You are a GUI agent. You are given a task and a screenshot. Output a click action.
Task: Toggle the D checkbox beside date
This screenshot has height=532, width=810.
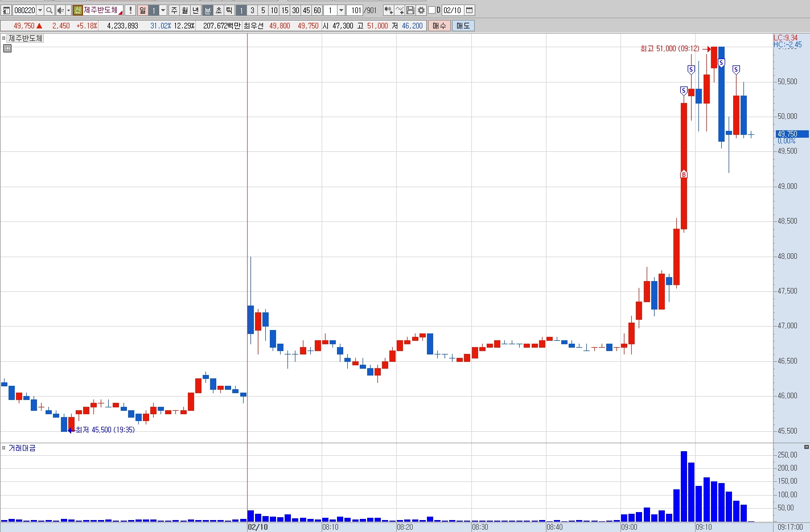[x=431, y=10]
